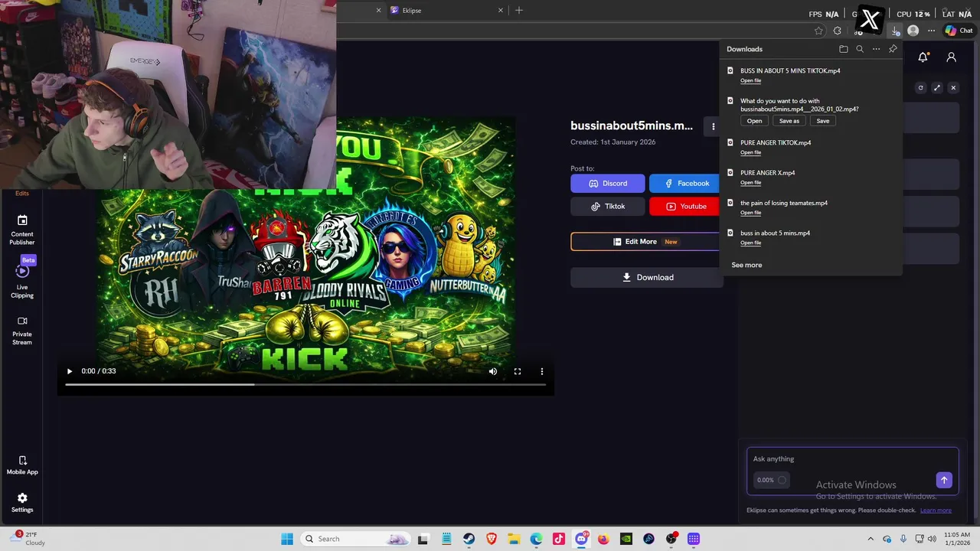Open File Explorer from the taskbar
This screenshot has height=551, width=980.
[x=514, y=539]
